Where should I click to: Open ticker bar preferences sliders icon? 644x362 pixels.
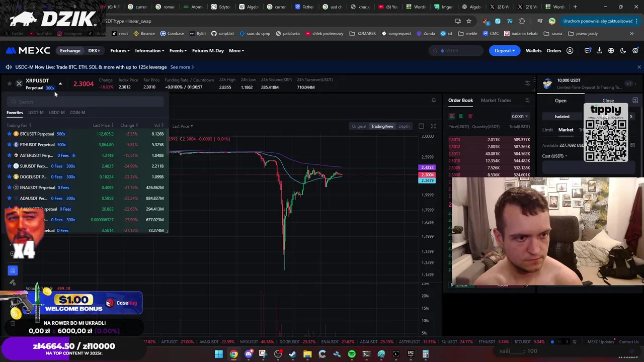pyautogui.click(x=527, y=83)
